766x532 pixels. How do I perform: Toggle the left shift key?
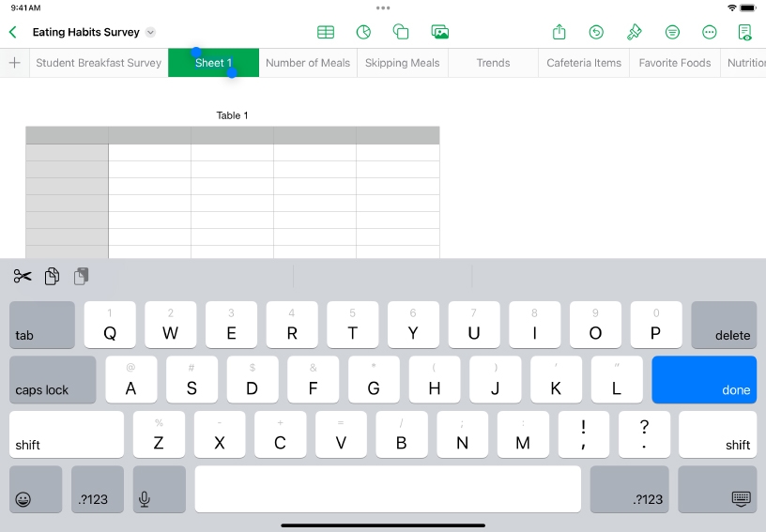pos(66,434)
